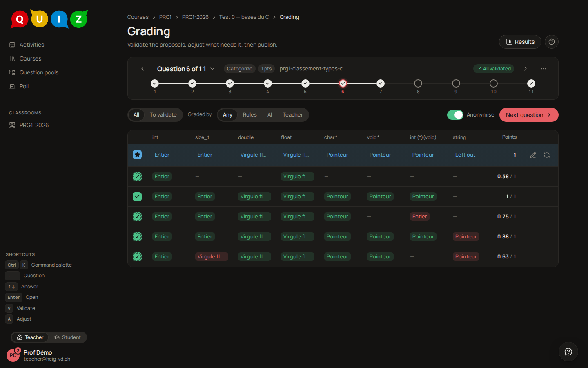The width and height of the screenshot is (588, 368).
Task: Open the help circle icon beside Results
Action: tap(552, 42)
